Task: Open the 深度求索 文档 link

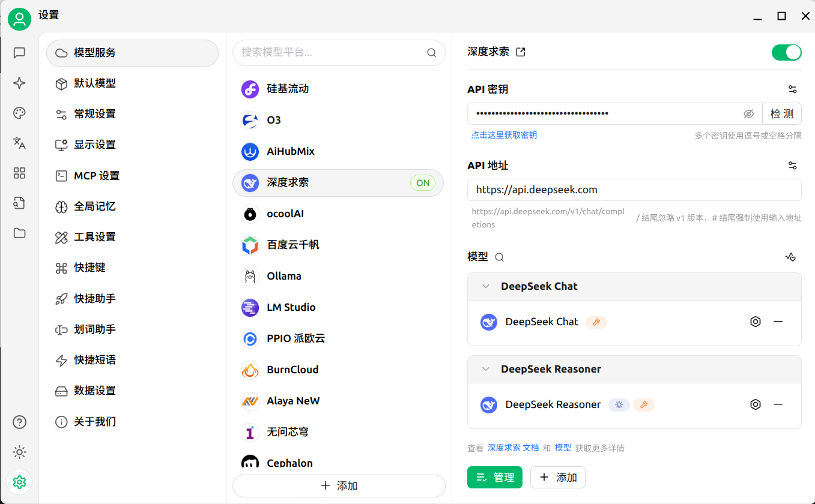Action: [514, 448]
